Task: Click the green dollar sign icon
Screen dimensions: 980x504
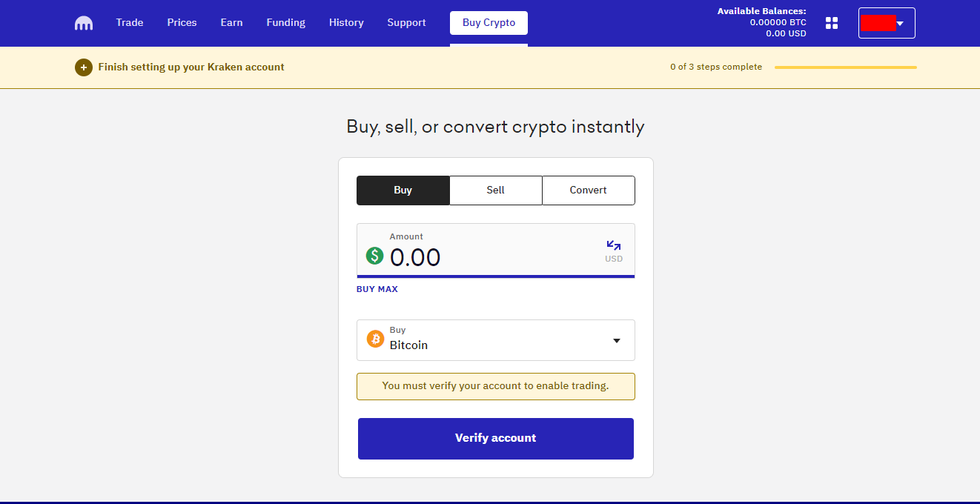Action: click(x=375, y=256)
